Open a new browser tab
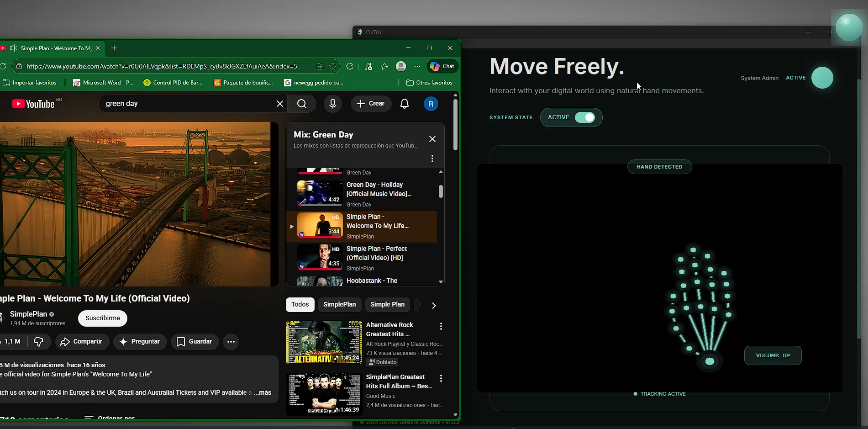The image size is (868, 429). [x=114, y=48]
